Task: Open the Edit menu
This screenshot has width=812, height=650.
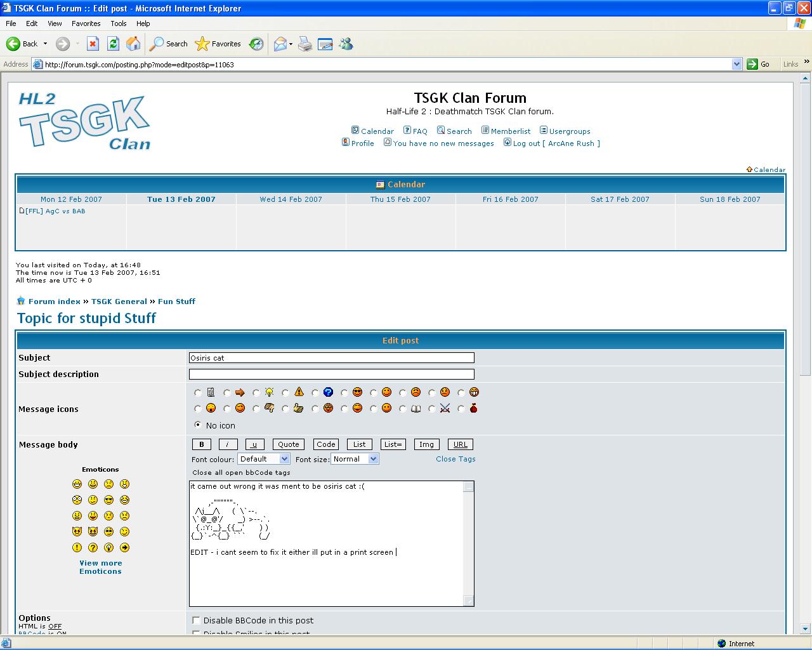Action: [x=32, y=23]
